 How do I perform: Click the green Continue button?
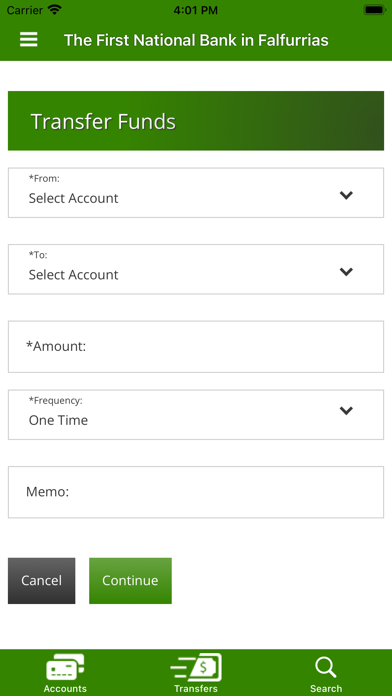coord(130,581)
